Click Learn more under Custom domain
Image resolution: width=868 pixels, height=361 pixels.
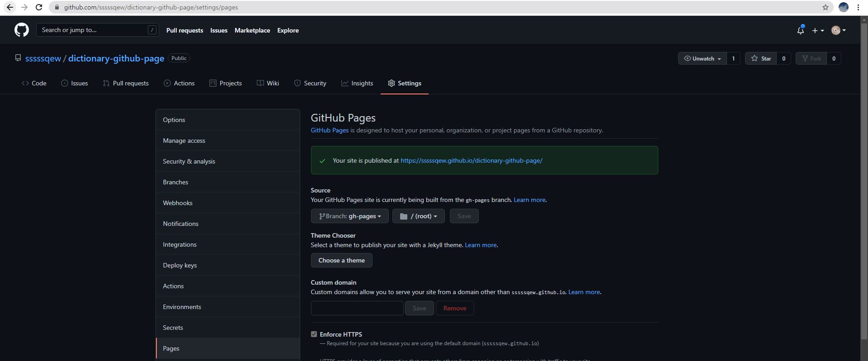(584, 292)
